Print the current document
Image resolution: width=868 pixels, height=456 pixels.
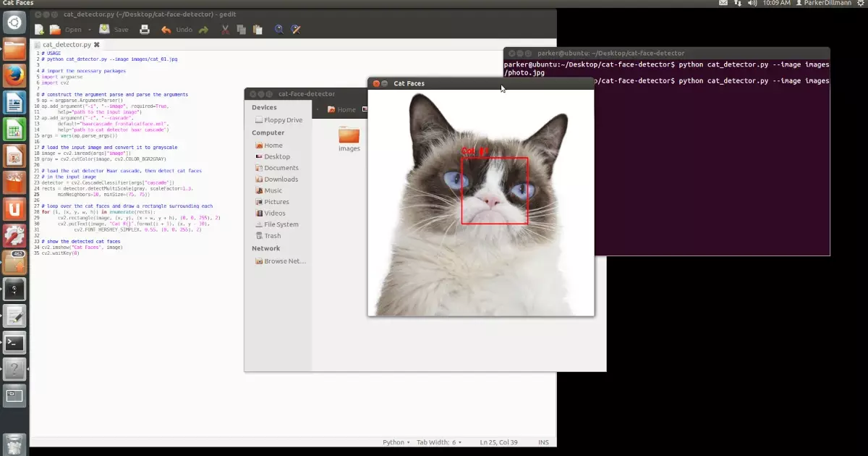(x=144, y=30)
